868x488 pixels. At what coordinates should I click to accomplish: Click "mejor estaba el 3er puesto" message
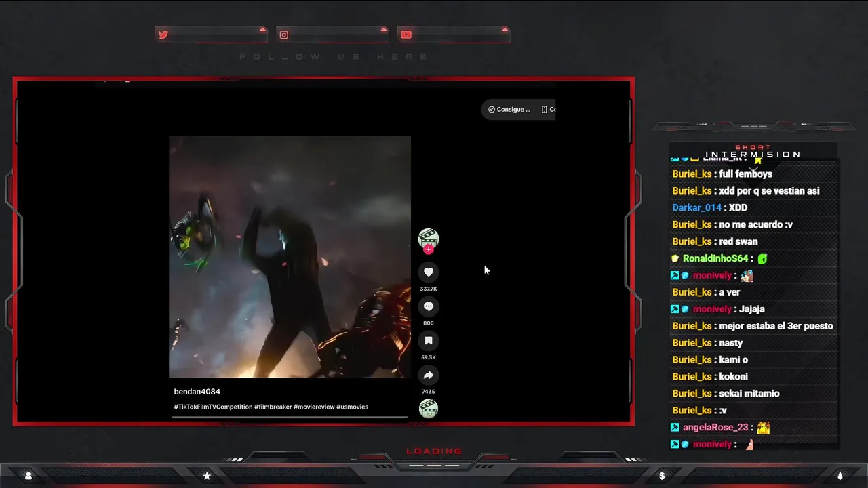click(776, 326)
